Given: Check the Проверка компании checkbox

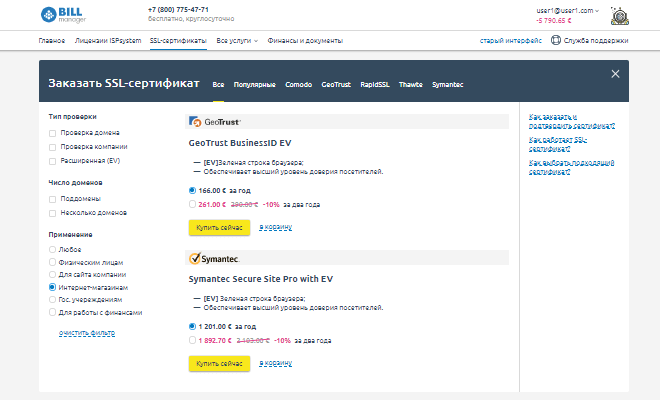Looking at the screenshot, I should pyautogui.click(x=52, y=147).
